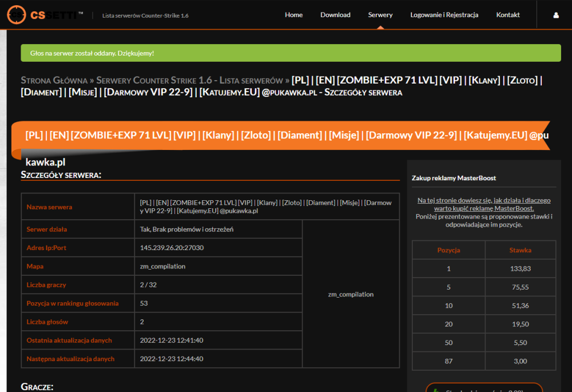The width and height of the screenshot is (572, 392).
Task: Click the Szczegóły serwera heading
Action: click(61, 175)
